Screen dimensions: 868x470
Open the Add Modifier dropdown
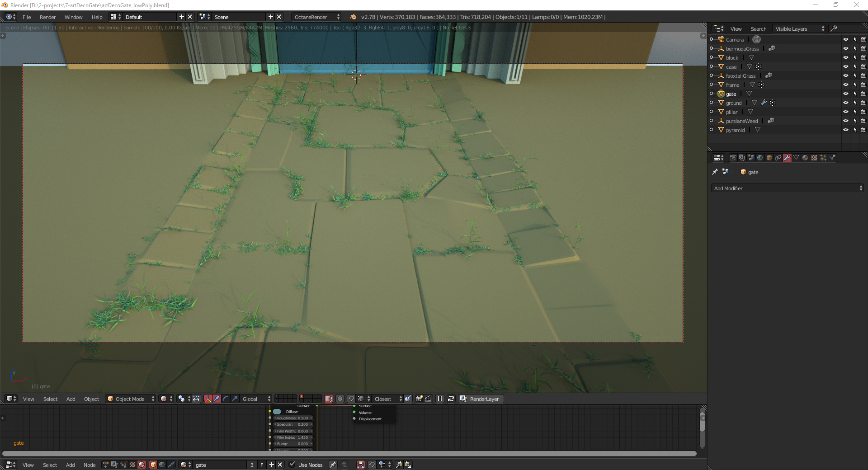[x=787, y=188]
